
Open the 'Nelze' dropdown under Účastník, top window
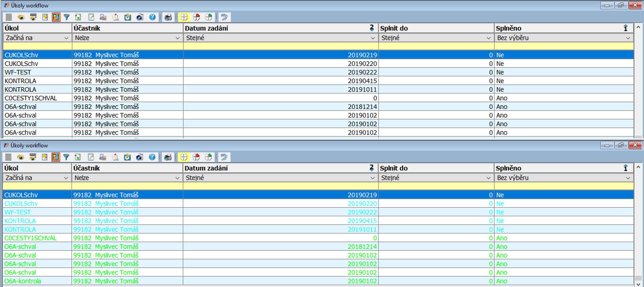pos(177,38)
